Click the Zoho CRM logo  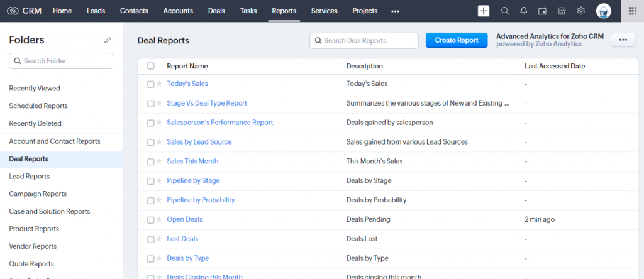[x=25, y=11]
